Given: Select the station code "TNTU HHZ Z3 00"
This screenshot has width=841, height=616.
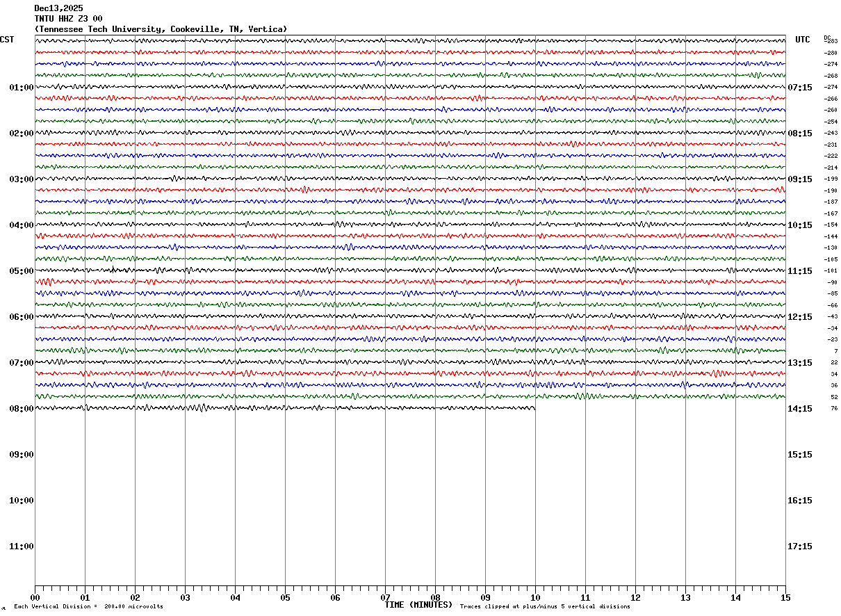Looking at the screenshot, I should [x=68, y=19].
